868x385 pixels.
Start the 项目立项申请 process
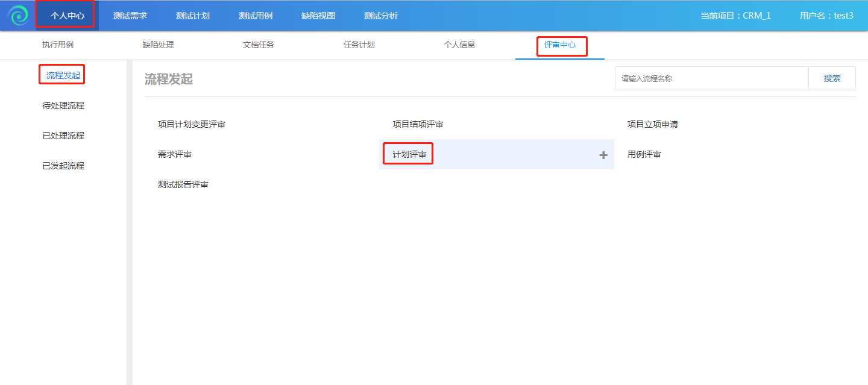point(653,125)
